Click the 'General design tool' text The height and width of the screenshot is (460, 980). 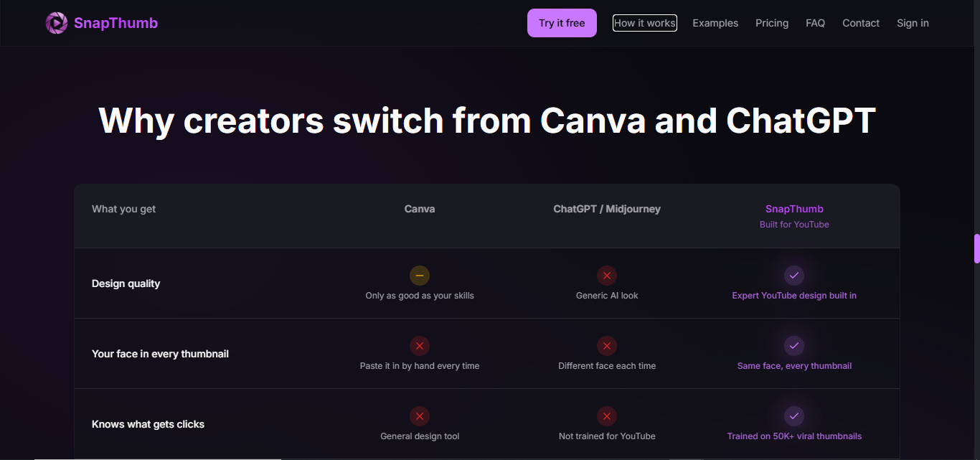pos(420,436)
